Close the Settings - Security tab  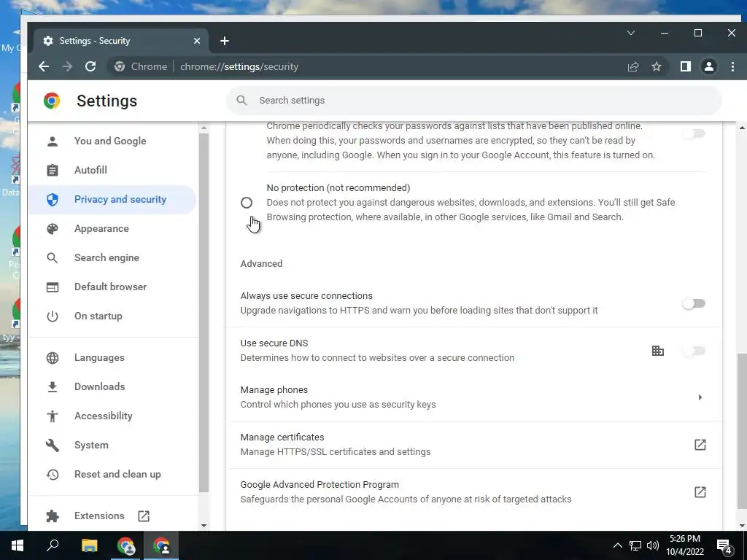197,41
